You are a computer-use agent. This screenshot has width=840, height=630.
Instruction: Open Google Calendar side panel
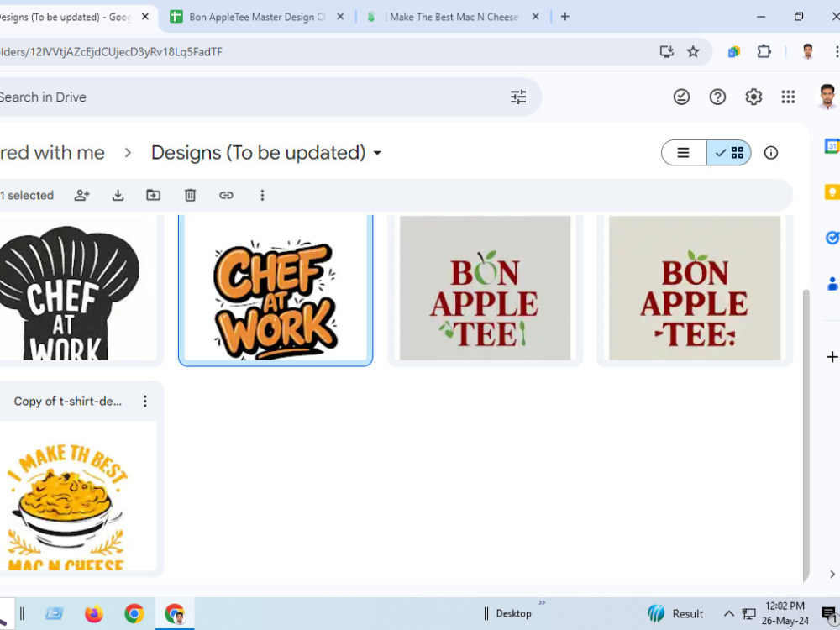pos(832,145)
